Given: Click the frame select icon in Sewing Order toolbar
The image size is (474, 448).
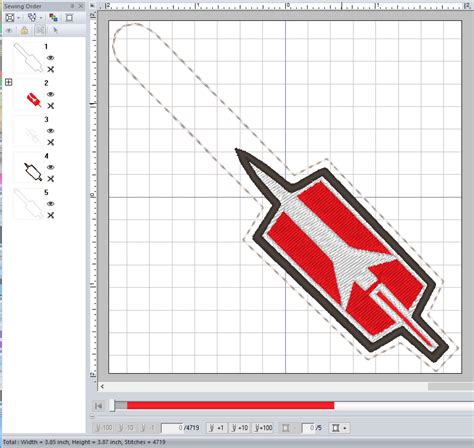Looking at the screenshot, I should click(10, 18).
